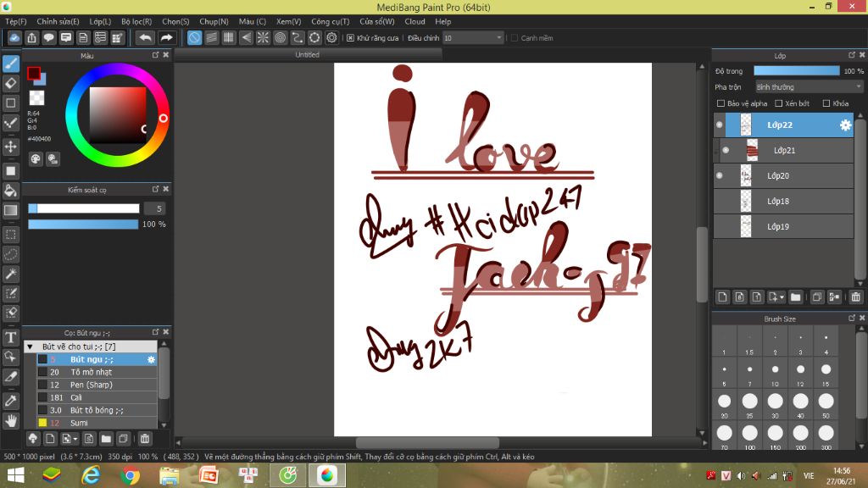Open Google Chrome from the taskbar
868x488 pixels.
click(x=130, y=475)
